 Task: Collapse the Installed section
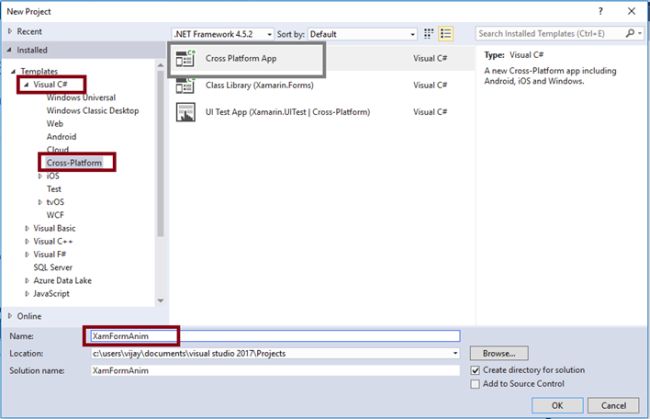click(9, 50)
